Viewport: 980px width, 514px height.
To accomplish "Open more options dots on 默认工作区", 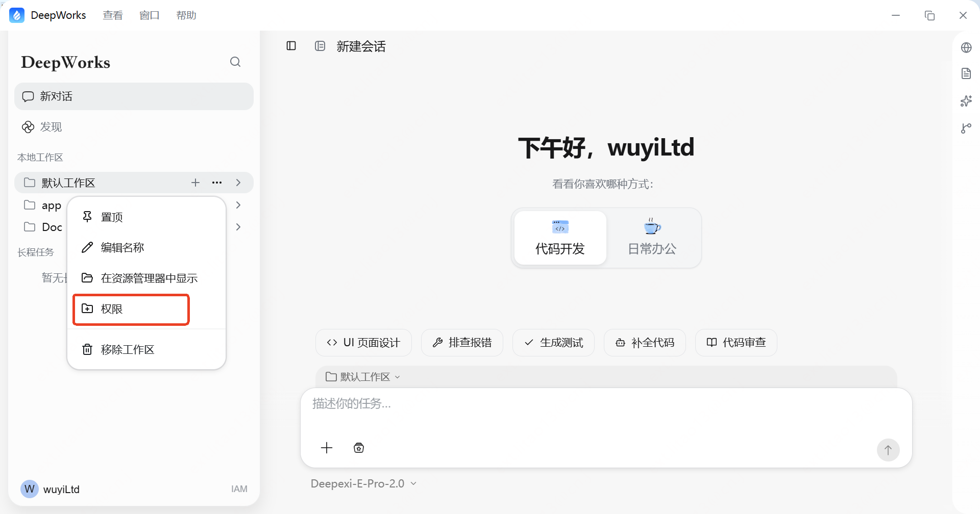I will [217, 183].
